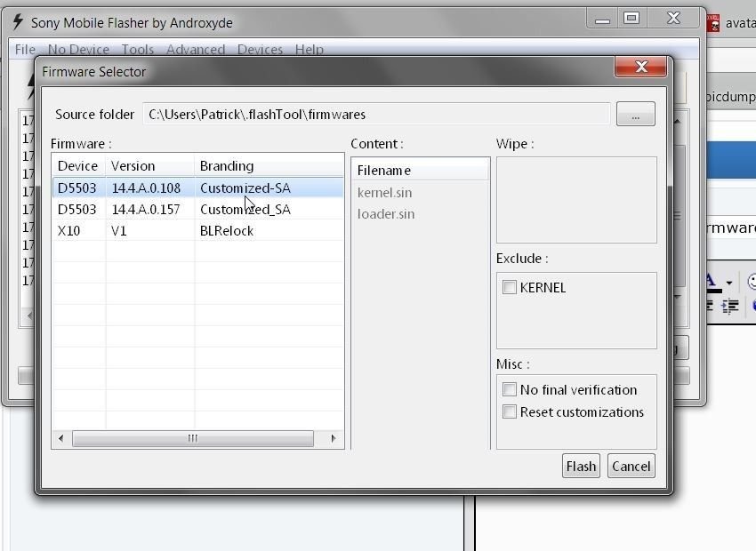Open the Advanced menu

[196, 49]
